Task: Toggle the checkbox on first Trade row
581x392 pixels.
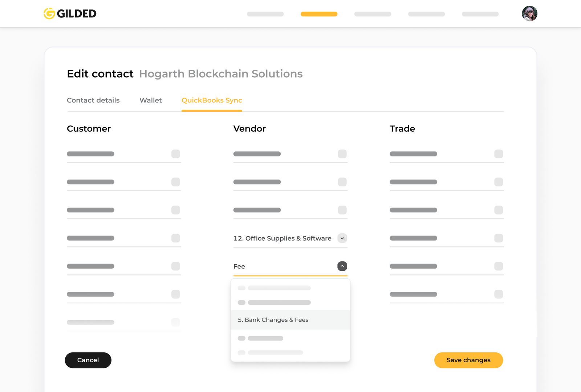Action: [x=499, y=154]
